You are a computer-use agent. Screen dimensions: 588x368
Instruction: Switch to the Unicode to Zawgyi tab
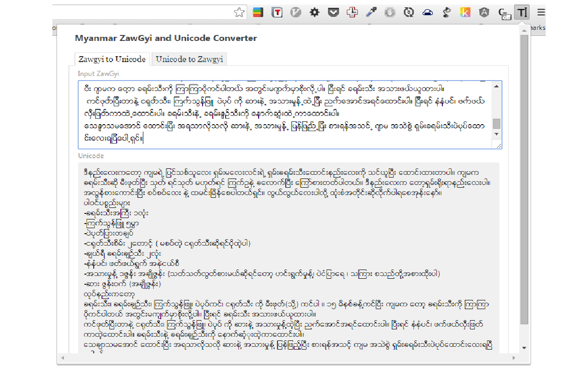point(189,59)
